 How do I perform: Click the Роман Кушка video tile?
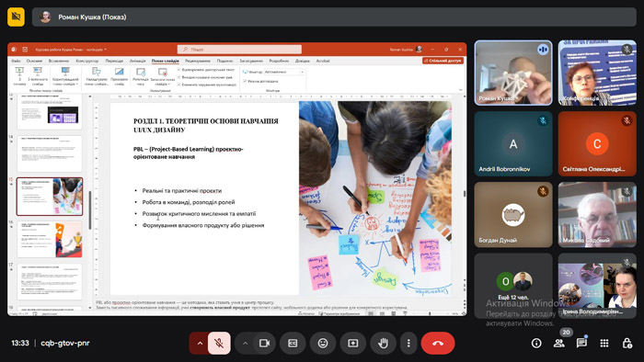point(513,73)
